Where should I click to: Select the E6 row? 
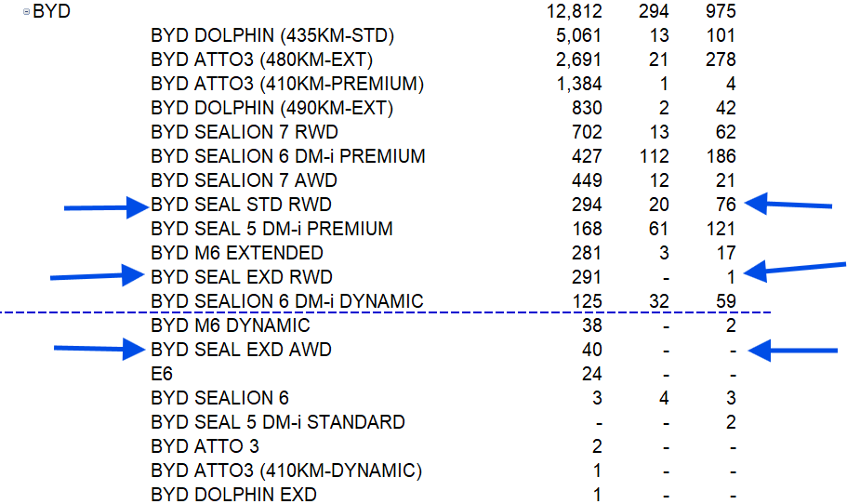tap(162, 374)
